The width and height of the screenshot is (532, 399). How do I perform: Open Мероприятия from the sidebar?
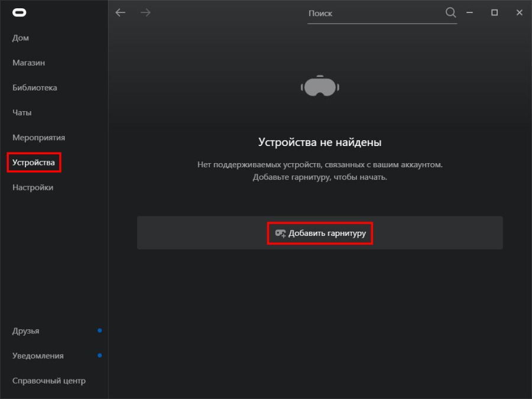(38, 138)
